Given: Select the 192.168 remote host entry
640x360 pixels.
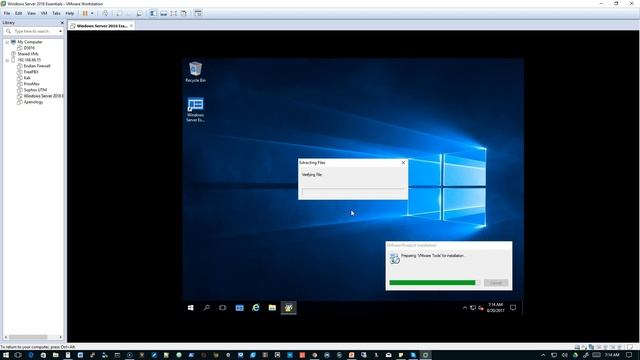Looking at the screenshot, I should pos(29,60).
